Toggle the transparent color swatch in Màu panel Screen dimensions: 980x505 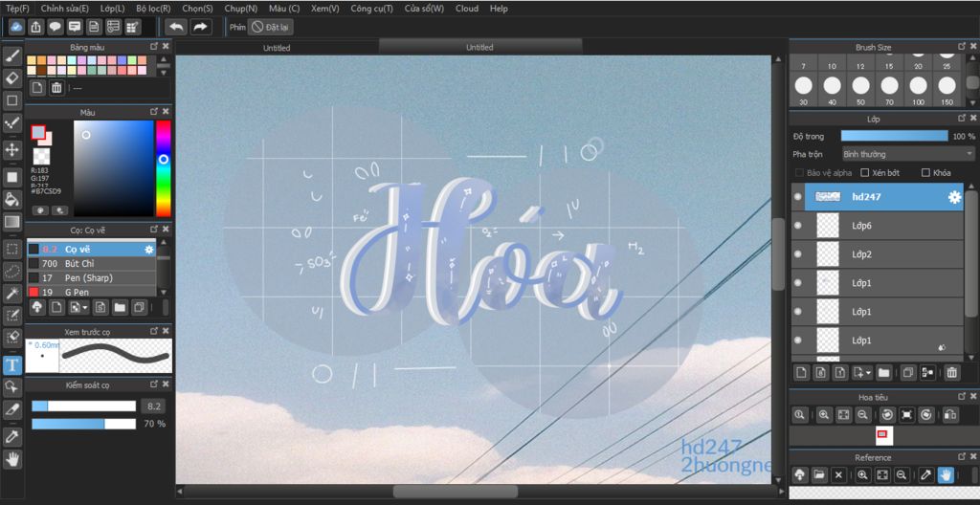coord(41,156)
